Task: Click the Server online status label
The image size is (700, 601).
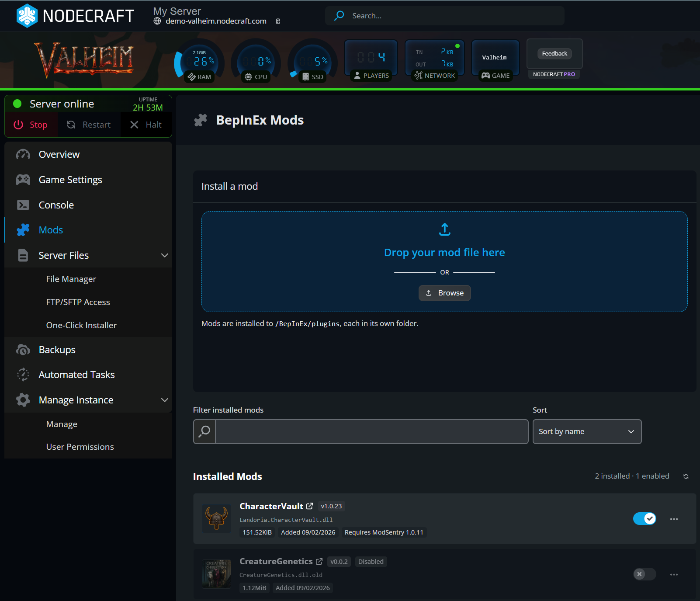Action: point(62,104)
